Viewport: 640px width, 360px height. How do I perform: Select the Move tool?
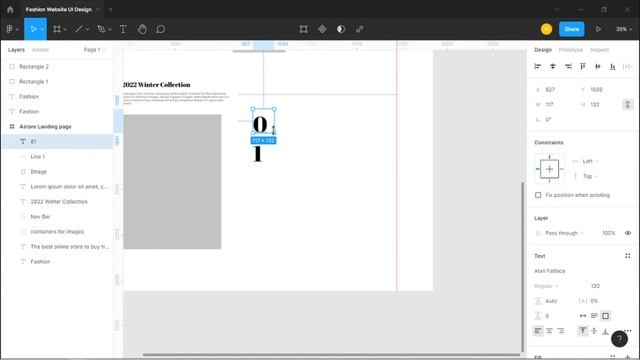point(33,29)
